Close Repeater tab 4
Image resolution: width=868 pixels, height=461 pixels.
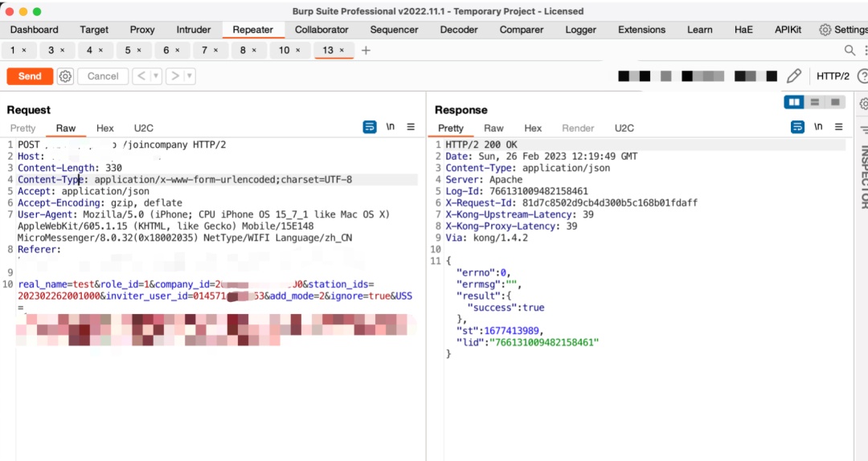(100, 51)
